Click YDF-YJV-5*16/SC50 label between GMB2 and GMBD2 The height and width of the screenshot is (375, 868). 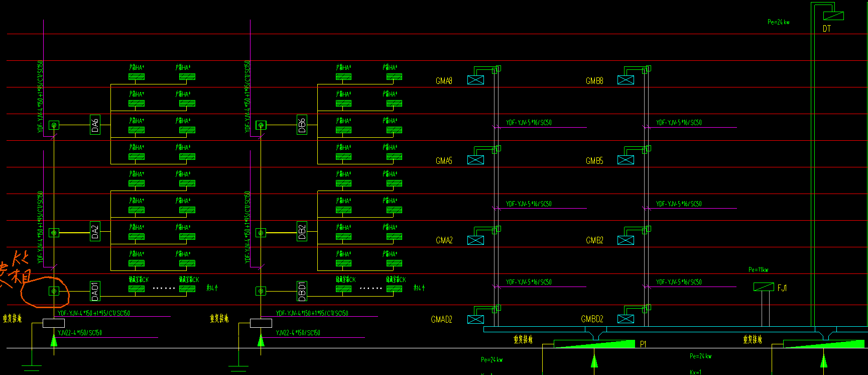679,283
